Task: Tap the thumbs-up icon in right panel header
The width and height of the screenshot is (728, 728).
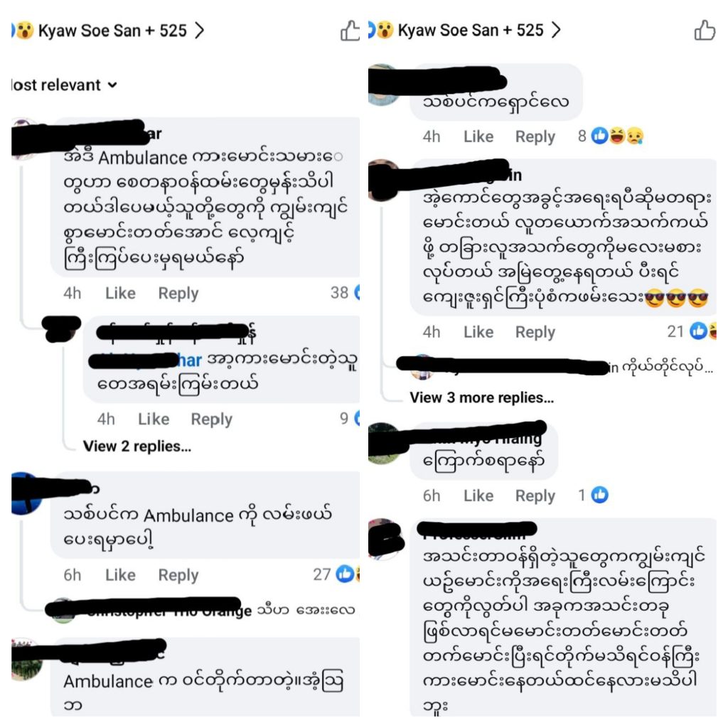Action: pyautogui.click(x=705, y=31)
